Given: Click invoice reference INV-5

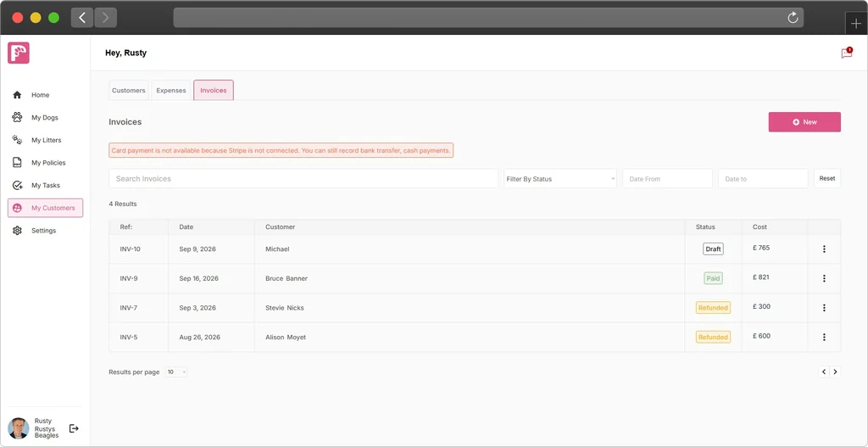Looking at the screenshot, I should click(x=129, y=338).
